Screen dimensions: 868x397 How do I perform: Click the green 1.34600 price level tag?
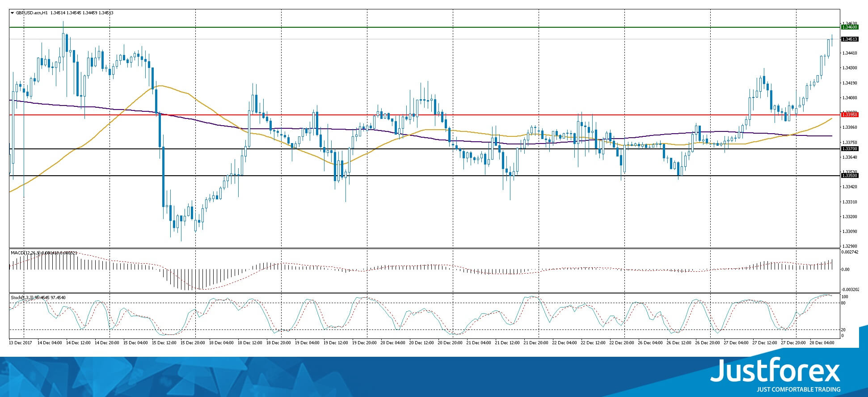click(x=850, y=27)
